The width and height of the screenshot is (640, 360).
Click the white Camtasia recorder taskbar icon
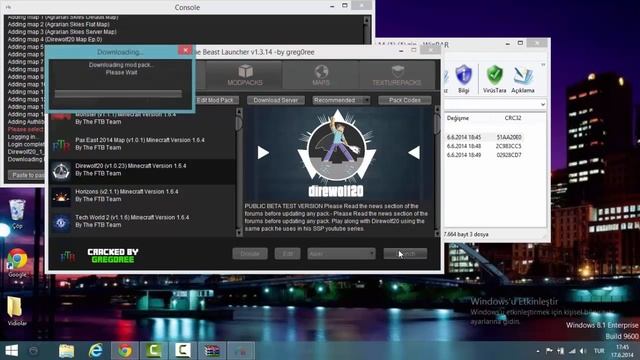pos(183,351)
